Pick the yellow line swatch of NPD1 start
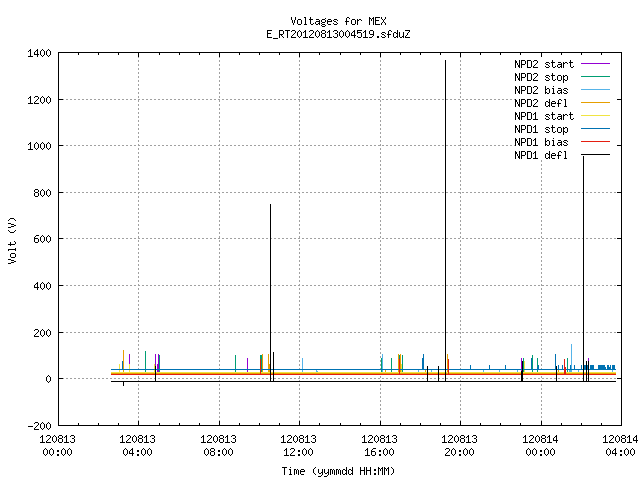The height and width of the screenshot is (480, 640). click(x=596, y=116)
